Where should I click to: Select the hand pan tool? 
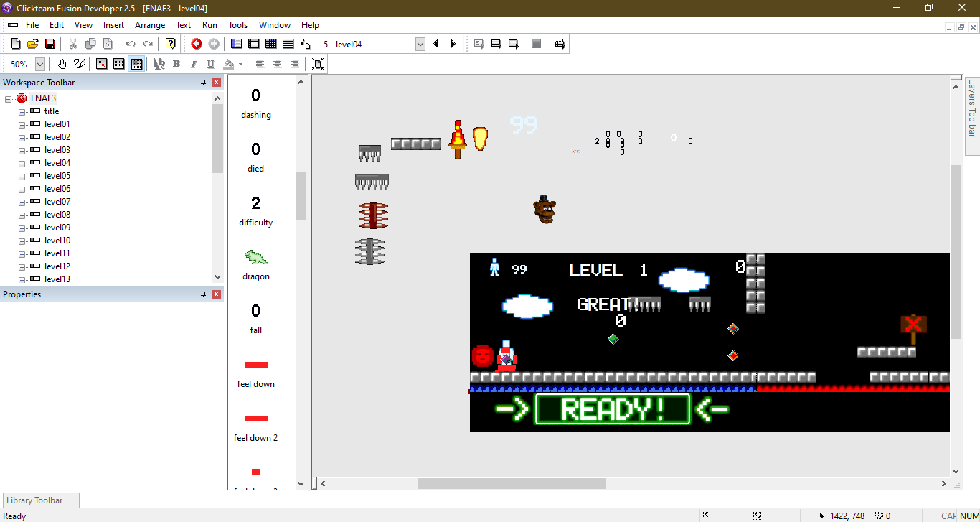62,64
